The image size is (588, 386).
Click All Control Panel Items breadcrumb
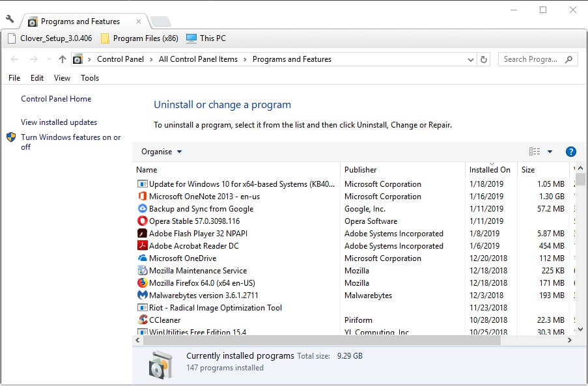pos(198,59)
